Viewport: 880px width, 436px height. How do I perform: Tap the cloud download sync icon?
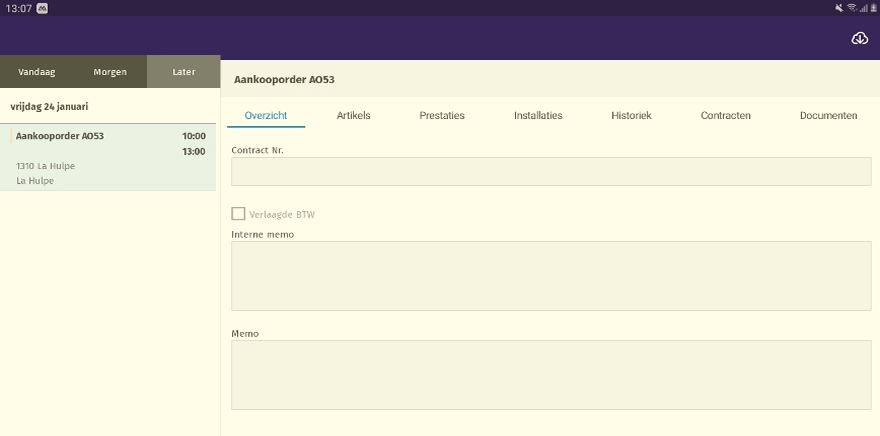[x=859, y=38]
